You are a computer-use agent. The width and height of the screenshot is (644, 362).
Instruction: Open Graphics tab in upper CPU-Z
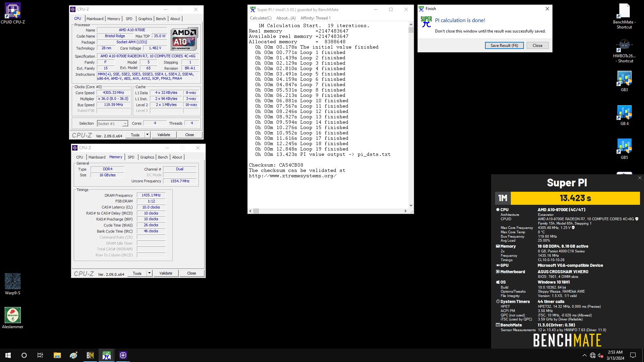[x=145, y=19]
